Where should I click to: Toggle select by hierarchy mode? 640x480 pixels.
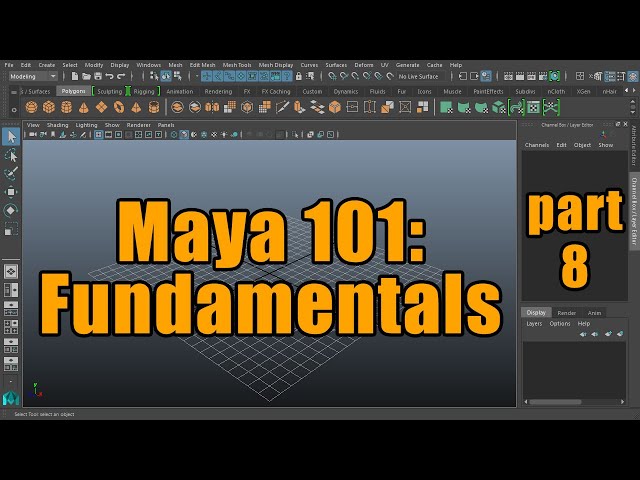click(154, 76)
